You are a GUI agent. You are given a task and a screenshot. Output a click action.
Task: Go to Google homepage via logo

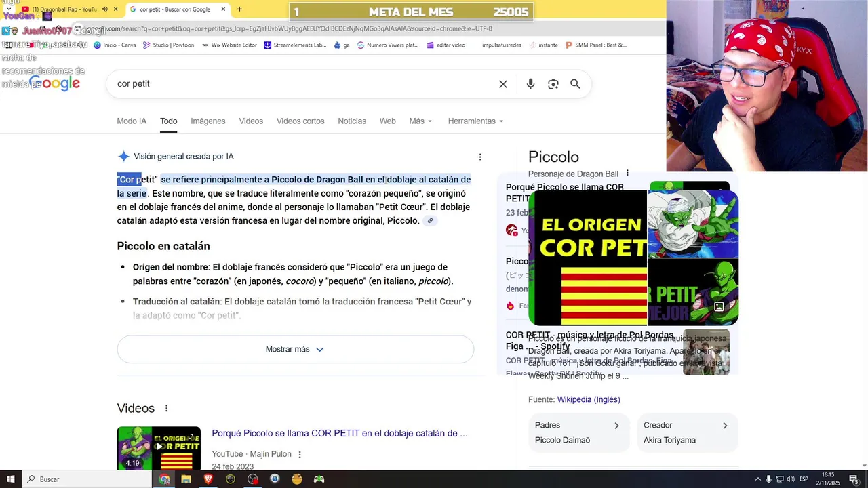(x=54, y=83)
